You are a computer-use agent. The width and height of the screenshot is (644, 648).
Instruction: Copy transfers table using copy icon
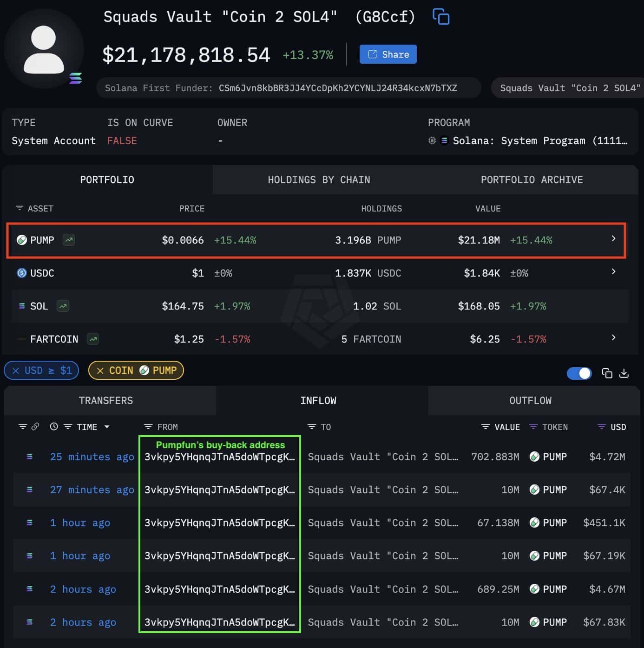(x=607, y=373)
